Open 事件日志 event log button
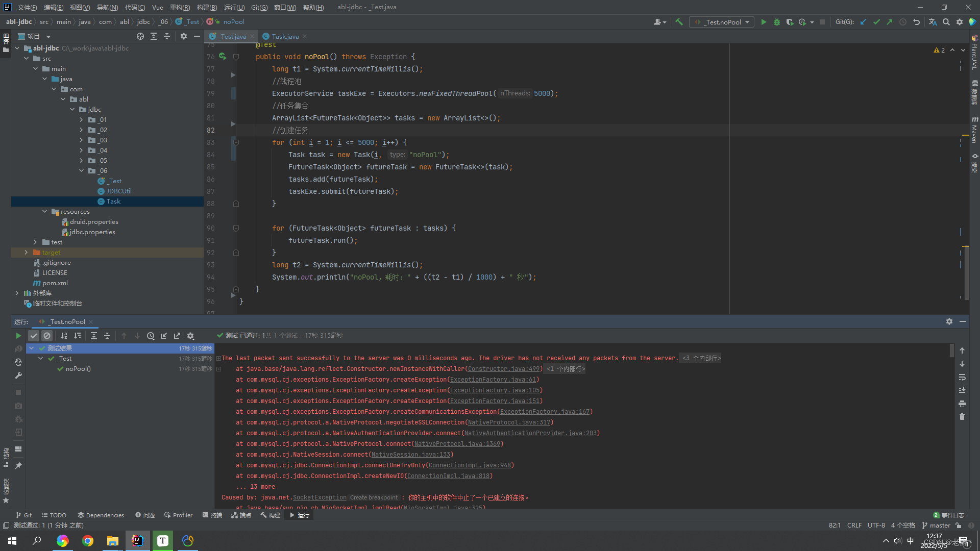Image resolution: width=980 pixels, height=551 pixels. (x=948, y=515)
